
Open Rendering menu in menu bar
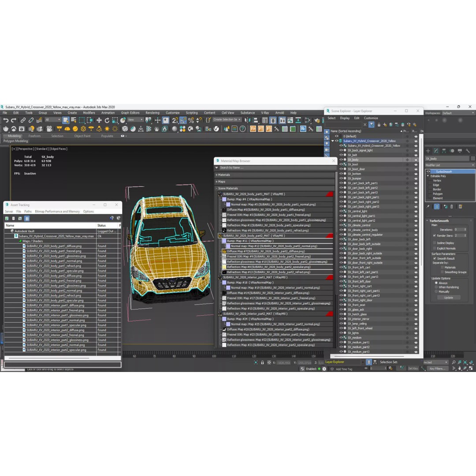[x=152, y=113]
